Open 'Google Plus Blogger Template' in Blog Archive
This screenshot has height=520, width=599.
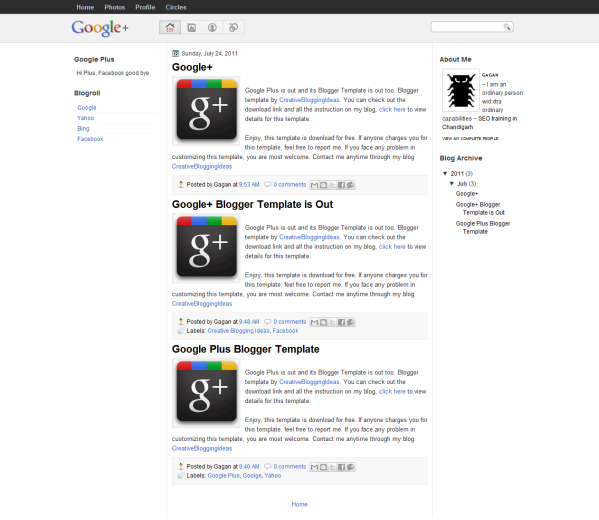tap(483, 227)
